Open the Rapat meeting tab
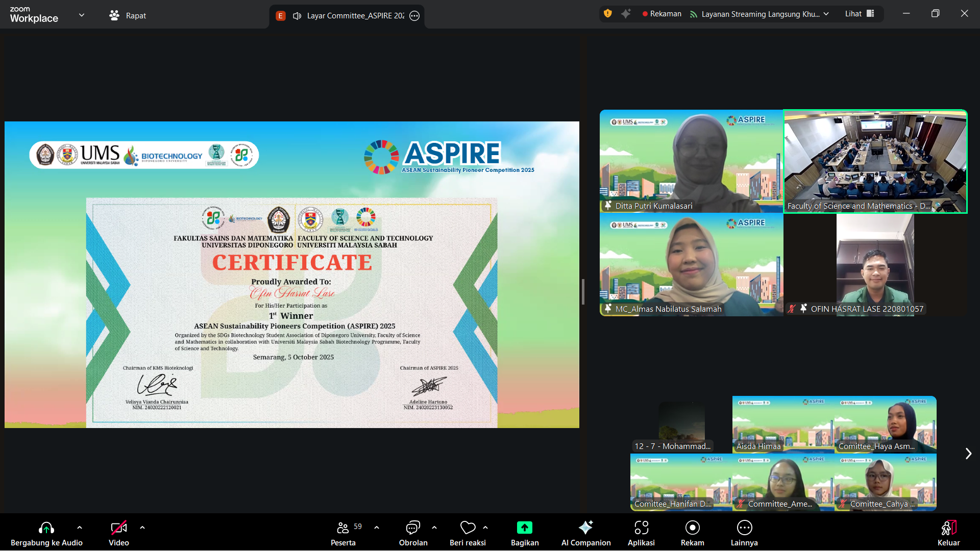 128,16
